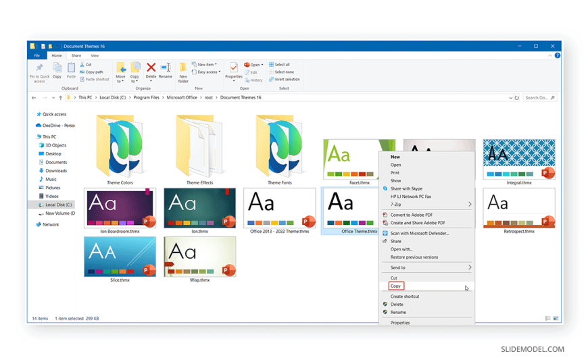Click the Refresh icon by address bar
The image size is (588, 364).
tap(517, 98)
